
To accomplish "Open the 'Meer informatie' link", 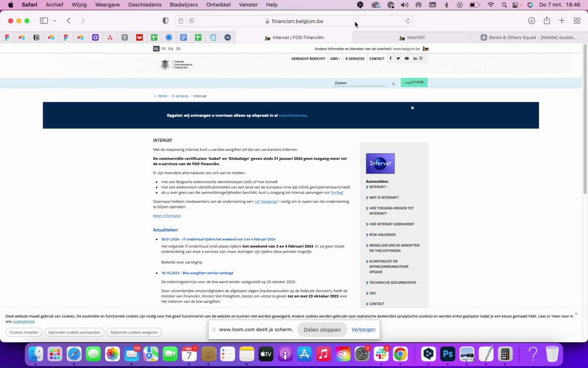I will (x=167, y=216).
